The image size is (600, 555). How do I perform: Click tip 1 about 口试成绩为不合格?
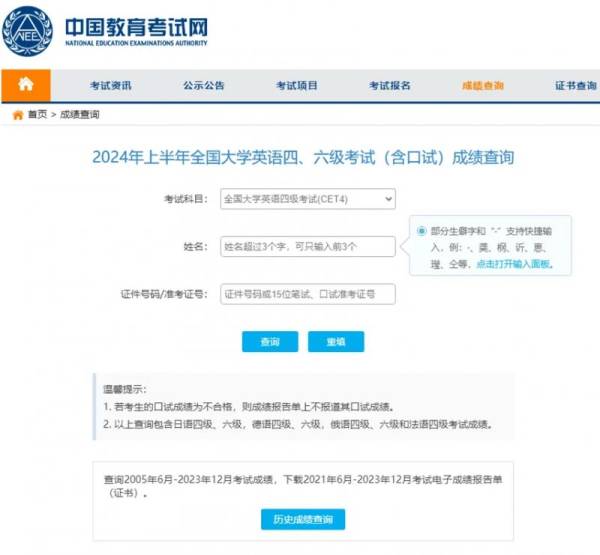click(249, 406)
